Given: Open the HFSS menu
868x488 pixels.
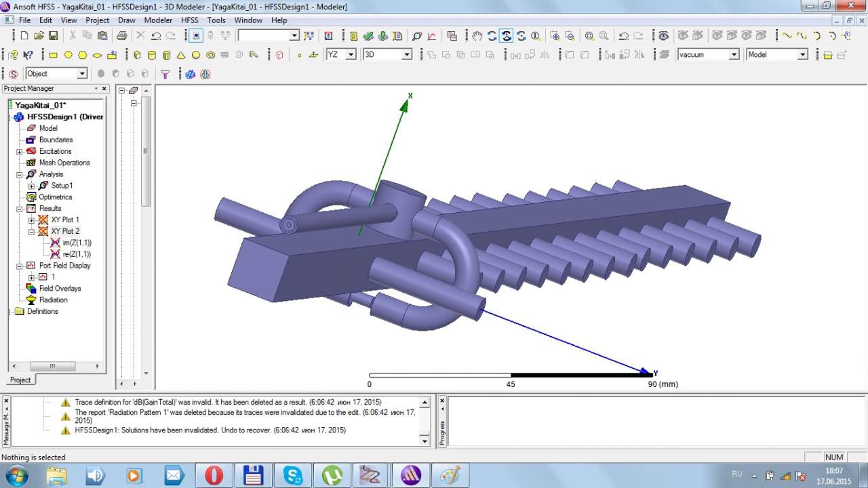Looking at the screenshot, I should [x=189, y=20].
